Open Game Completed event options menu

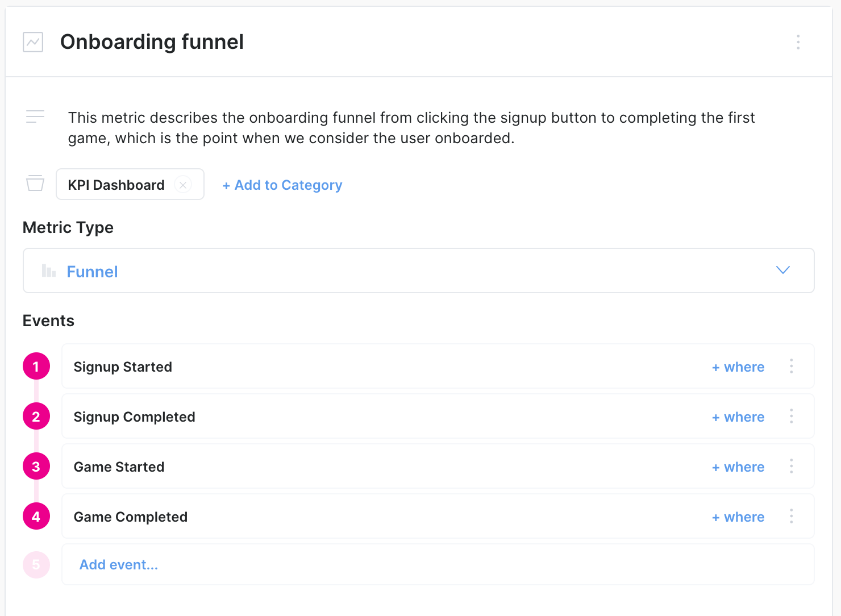[x=791, y=516]
